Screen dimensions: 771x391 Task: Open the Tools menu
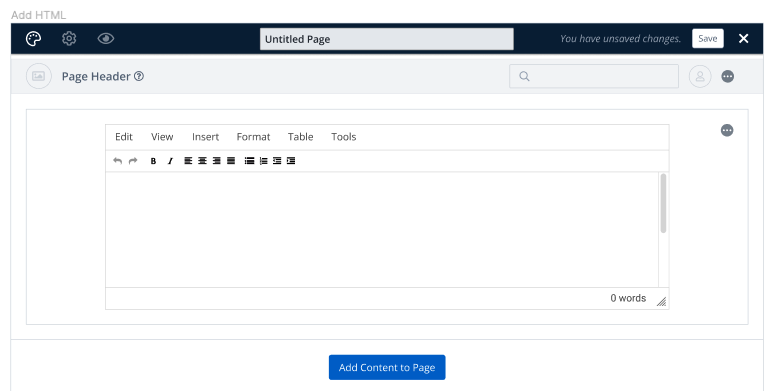[344, 137]
